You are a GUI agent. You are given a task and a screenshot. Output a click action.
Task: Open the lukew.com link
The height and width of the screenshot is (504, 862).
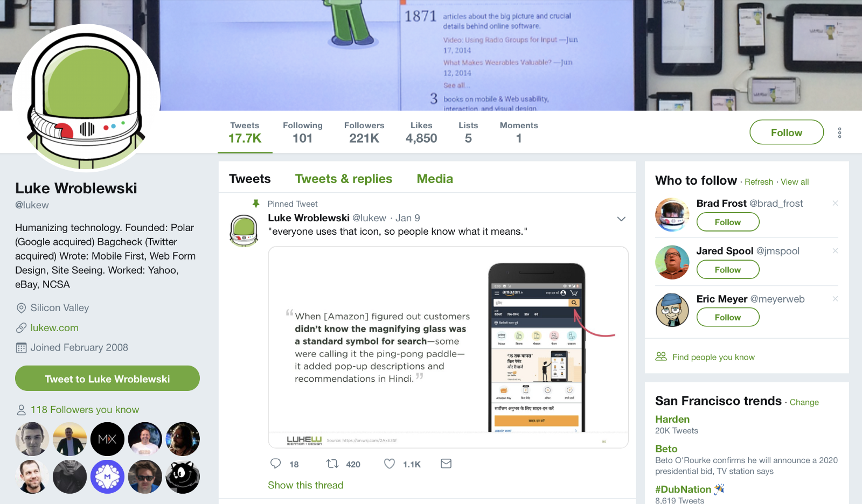[54, 328]
